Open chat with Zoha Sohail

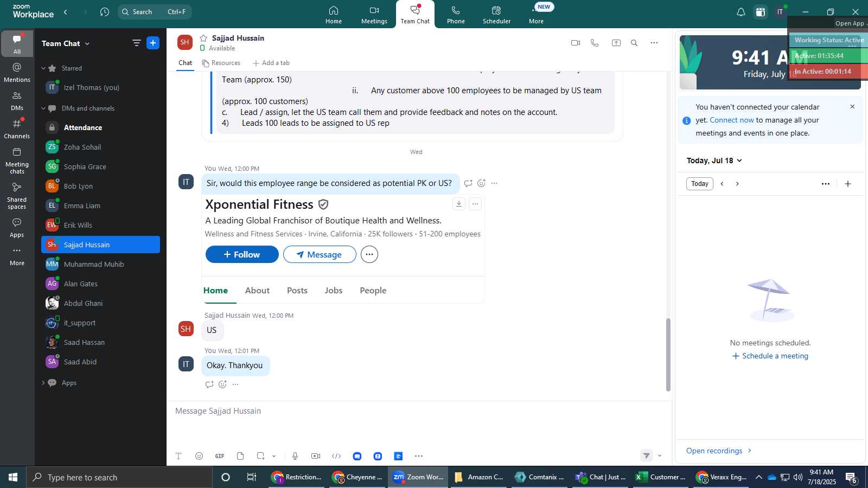coord(100,147)
